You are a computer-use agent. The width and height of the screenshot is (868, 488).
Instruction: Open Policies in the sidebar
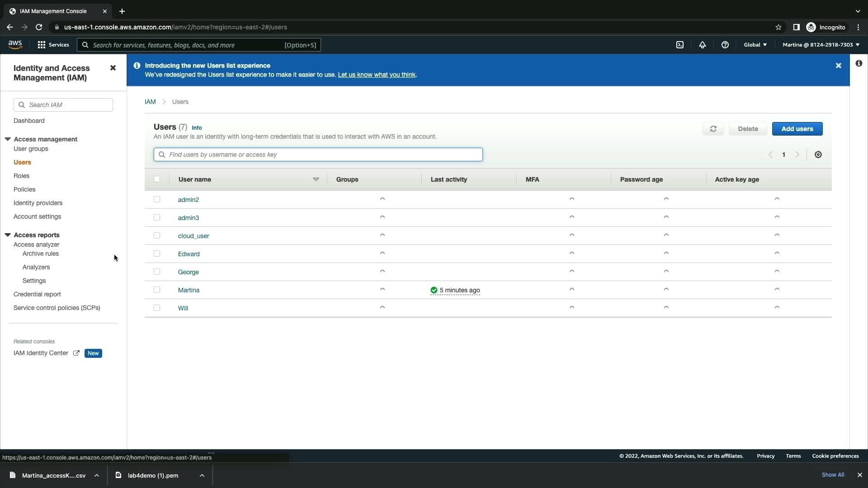tap(24, 189)
